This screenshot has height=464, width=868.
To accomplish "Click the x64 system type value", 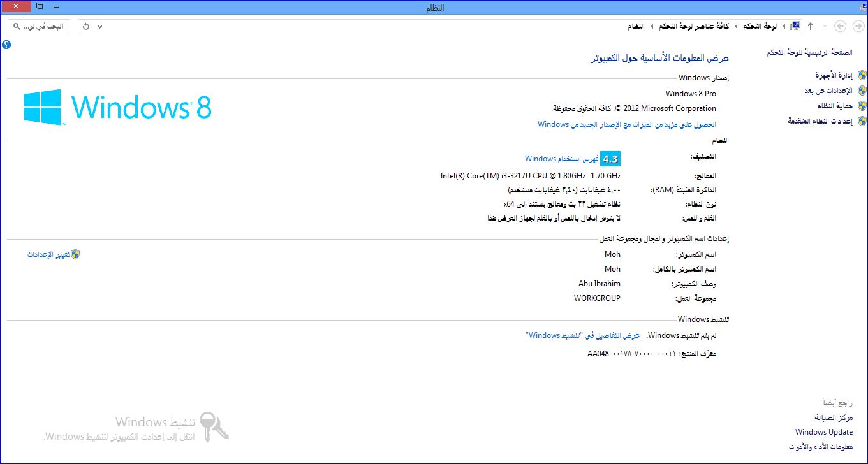I will pos(562,204).
